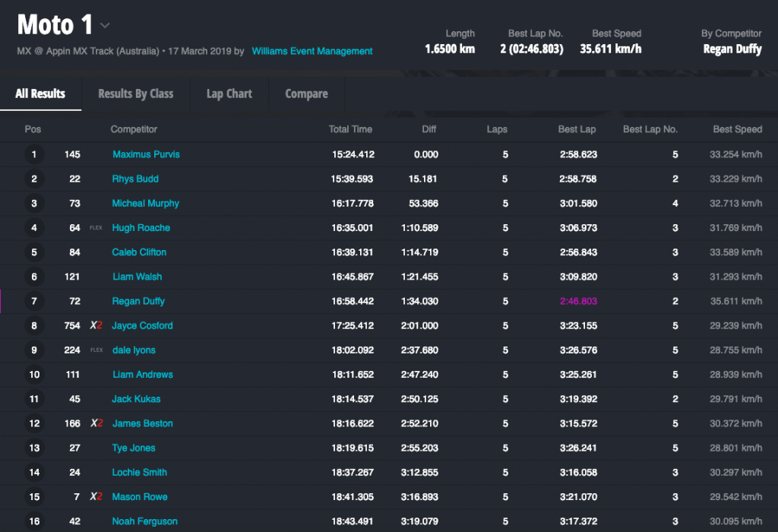Image resolution: width=778 pixels, height=532 pixels.
Task: Click the position 16 circle badge
Action: click(33, 521)
